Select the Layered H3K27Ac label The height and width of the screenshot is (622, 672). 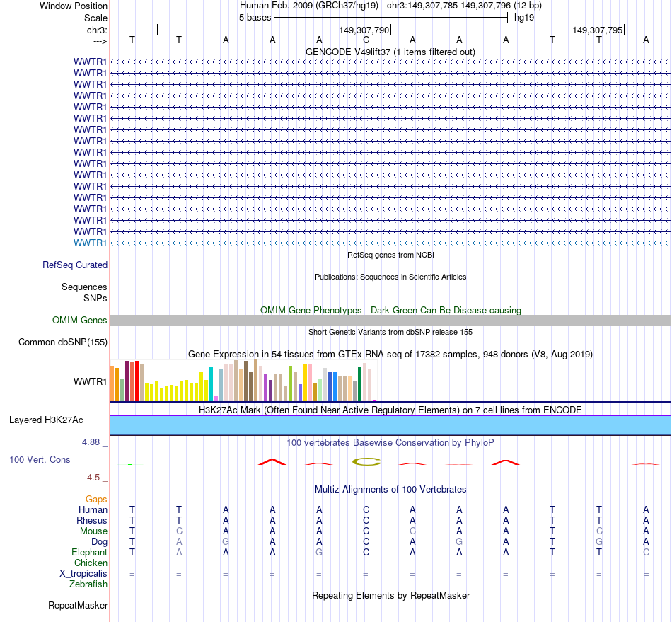pyautogui.click(x=46, y=420)
